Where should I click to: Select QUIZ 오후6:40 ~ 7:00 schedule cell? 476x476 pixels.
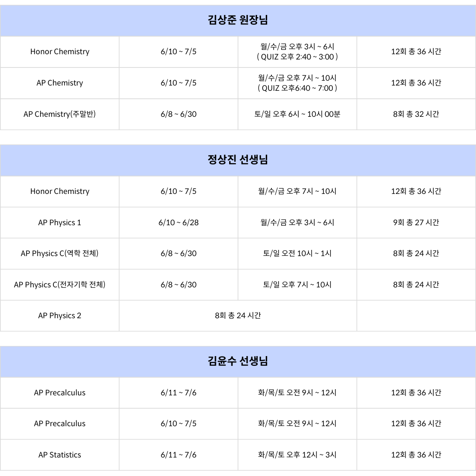pyautogui.click(x=297, y=83)
